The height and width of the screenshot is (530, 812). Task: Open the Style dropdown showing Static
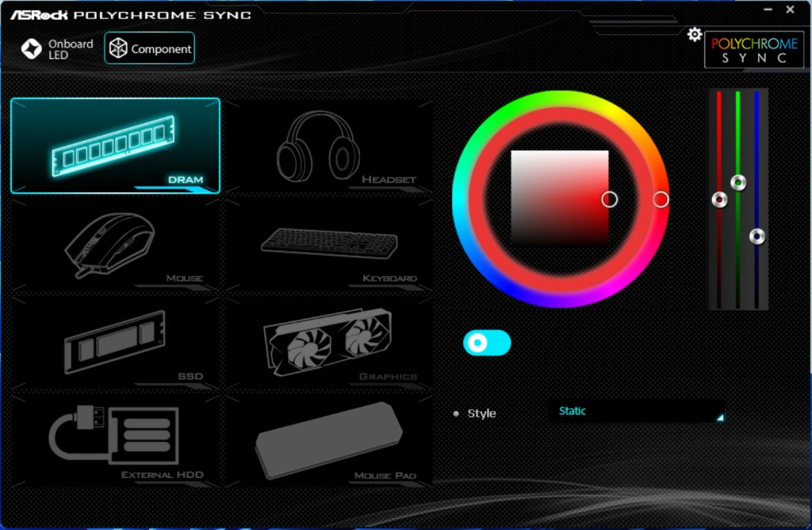[x=637, y=411]
